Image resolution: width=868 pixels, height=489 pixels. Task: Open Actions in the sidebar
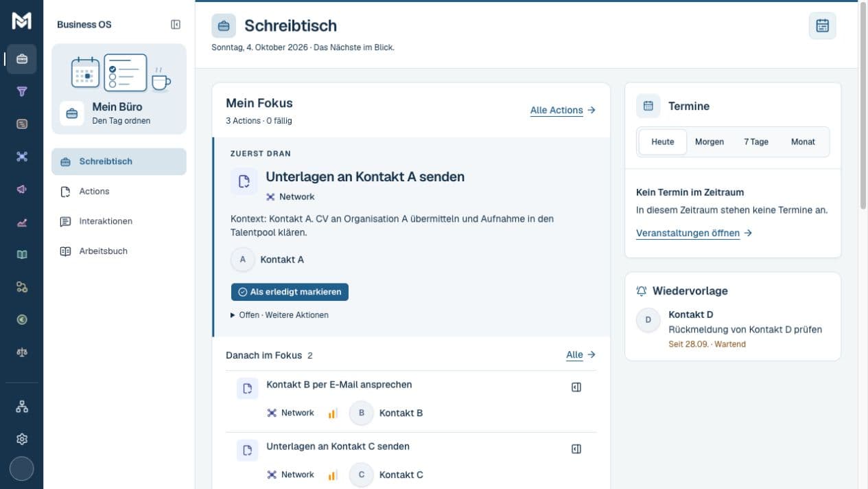(119, 192)
